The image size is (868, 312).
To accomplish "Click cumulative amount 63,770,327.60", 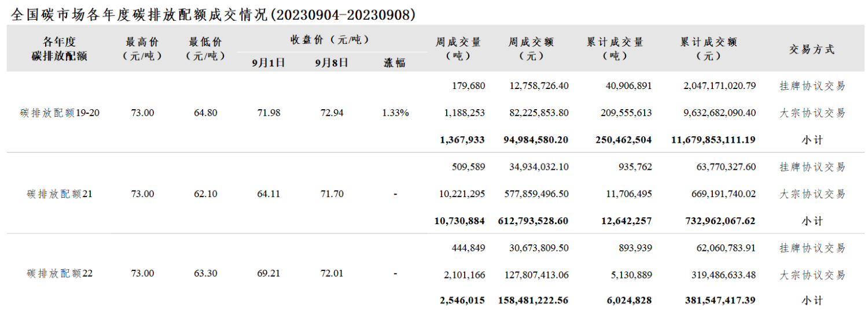I will coord(726,167).
